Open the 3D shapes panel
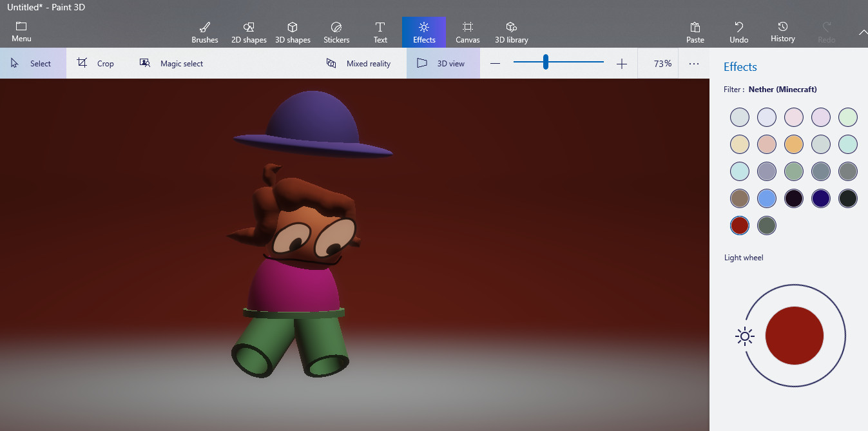The height and width of the screenshot is (431, 868). pyautogui.click(x=293, y=32)
